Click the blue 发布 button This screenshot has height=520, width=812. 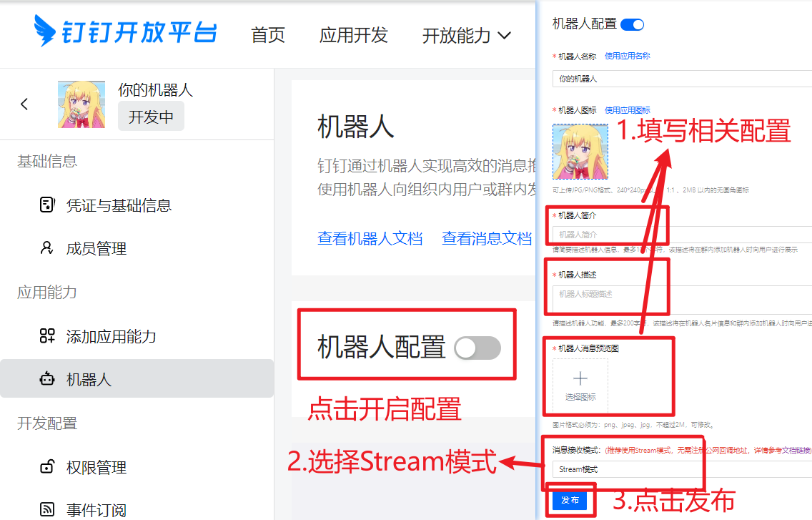570,500
